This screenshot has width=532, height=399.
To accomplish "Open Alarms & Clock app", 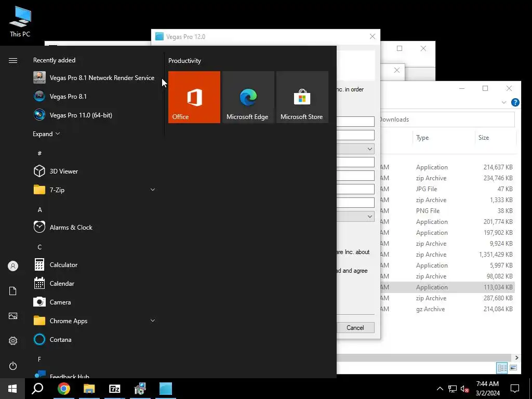I will [94, 228].
